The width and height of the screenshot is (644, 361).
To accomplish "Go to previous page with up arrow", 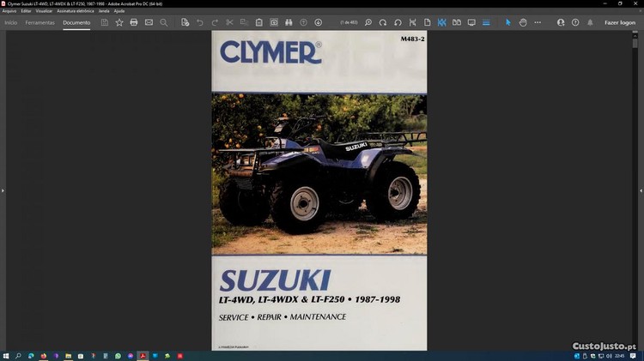I will click(x=304, y=22).
